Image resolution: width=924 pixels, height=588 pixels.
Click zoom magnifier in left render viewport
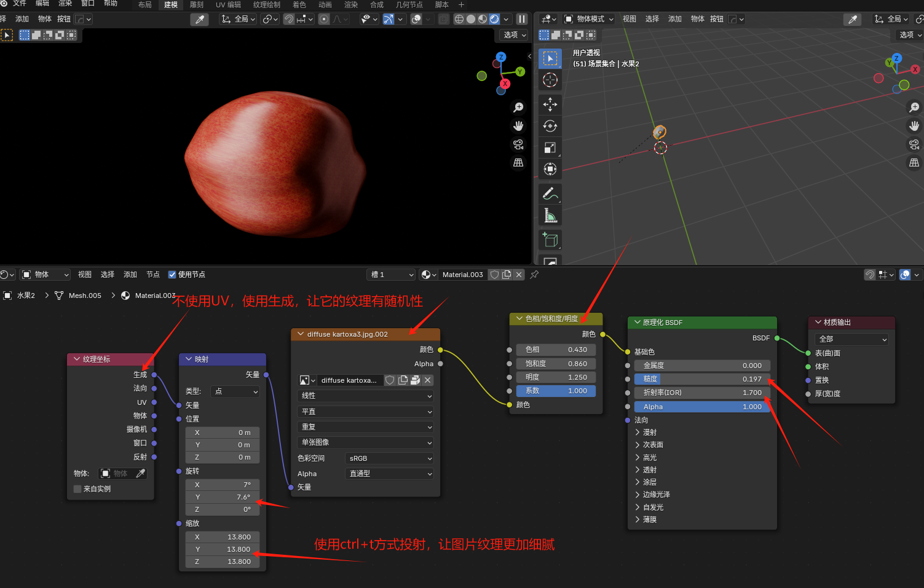pos(518,108)
